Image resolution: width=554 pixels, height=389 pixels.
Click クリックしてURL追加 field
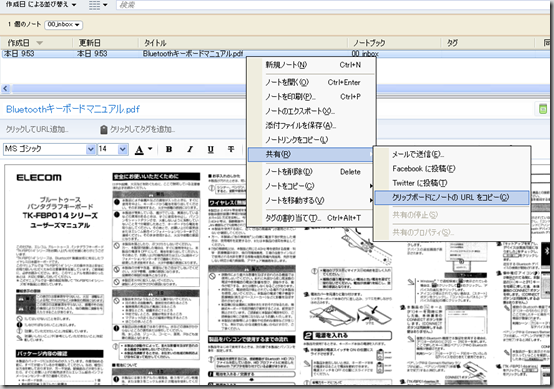37,129
